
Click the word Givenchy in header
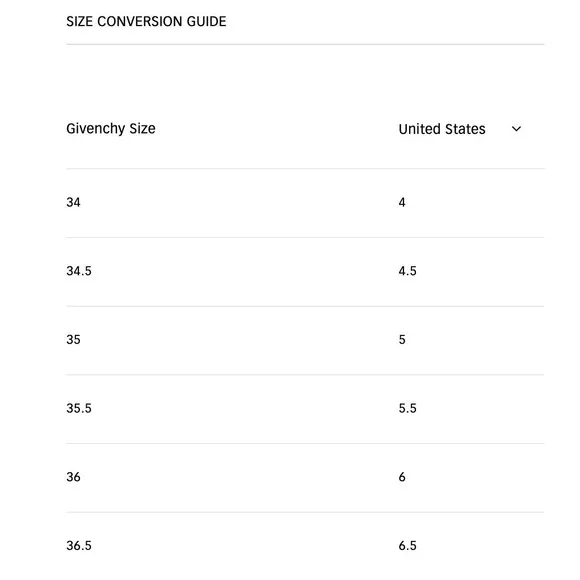[x=95, y=129]
